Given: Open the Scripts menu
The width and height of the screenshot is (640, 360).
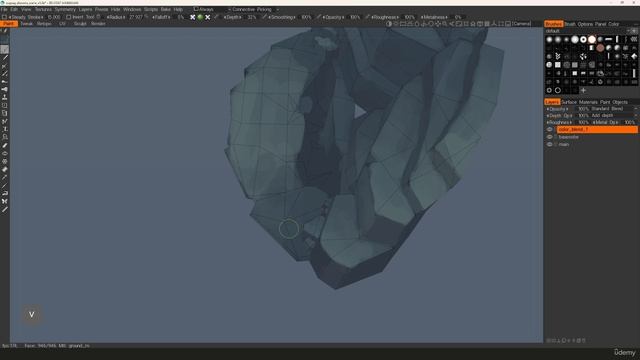Looking at the screenshot, I should [151, 9].
